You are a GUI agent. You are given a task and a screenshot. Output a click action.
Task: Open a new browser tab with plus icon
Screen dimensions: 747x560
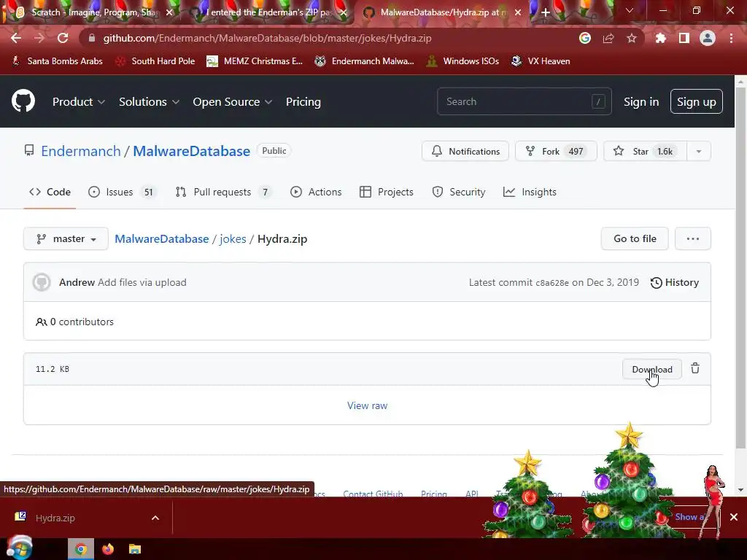pyautogui.click(x=546, y=12)
